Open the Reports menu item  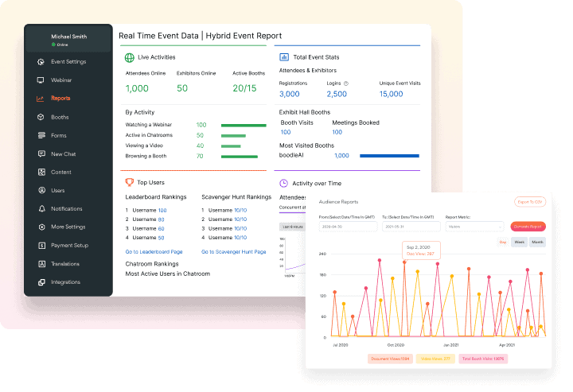coord(60,99)
